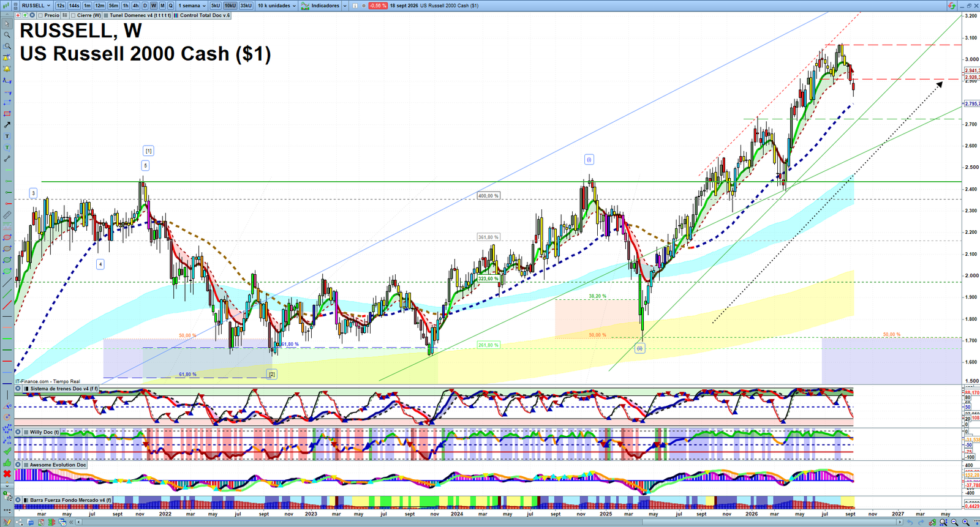
Task: Click the first yellow alert bell icon
Action: tap(7, 58)
